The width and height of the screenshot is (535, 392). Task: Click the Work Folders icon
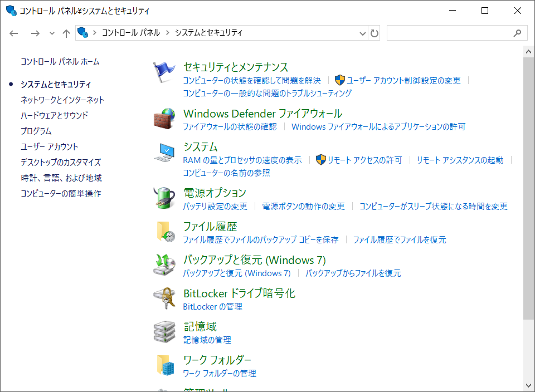(166, 365)
